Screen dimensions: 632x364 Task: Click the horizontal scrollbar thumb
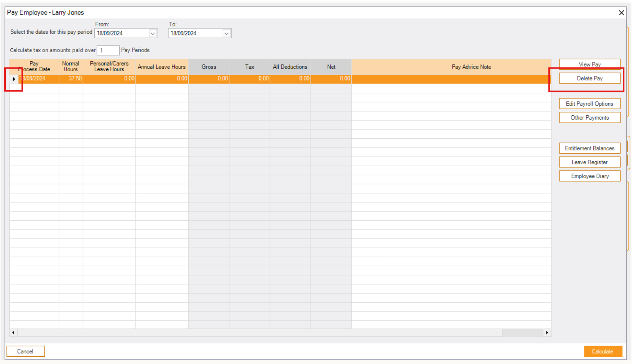tap(260, 333)
